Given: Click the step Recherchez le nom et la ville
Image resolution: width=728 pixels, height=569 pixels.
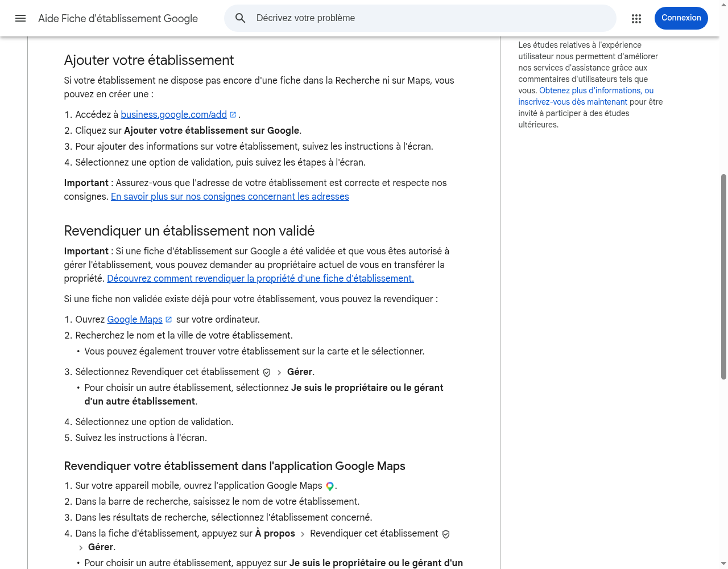Looking at the screenshot, I should (184, 336).
